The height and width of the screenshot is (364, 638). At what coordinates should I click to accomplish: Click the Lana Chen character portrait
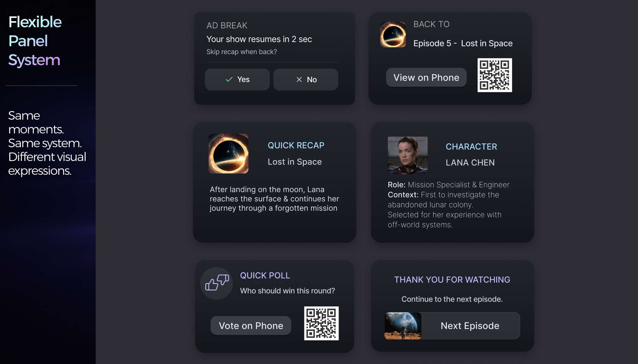point(408,155)
